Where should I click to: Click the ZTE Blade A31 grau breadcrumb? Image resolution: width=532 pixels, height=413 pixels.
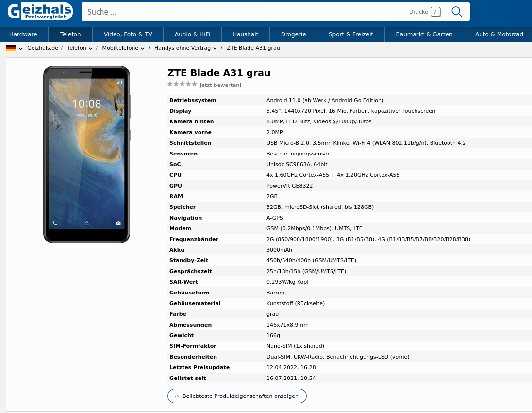[253, 48]
